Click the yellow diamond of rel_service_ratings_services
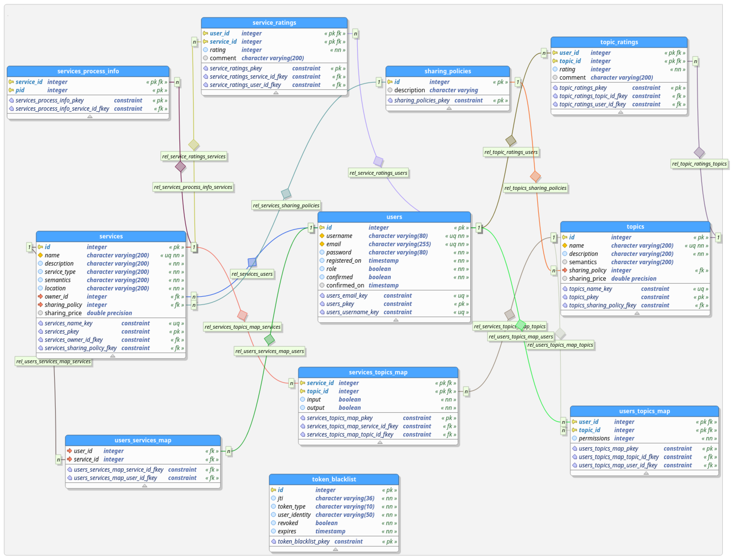Image resolution: width=734 pixels, height=560 pixels. pyautogui.click(x=194, y=145)
